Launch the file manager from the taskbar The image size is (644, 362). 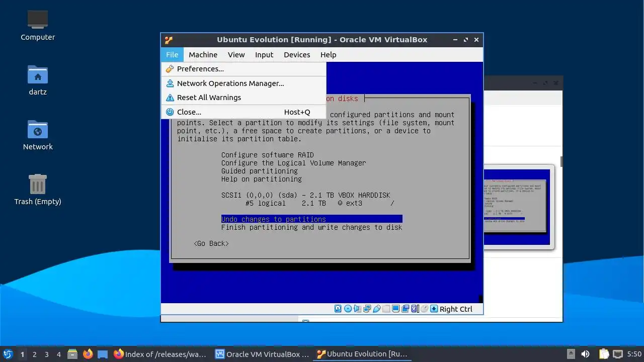coord(72,354)
